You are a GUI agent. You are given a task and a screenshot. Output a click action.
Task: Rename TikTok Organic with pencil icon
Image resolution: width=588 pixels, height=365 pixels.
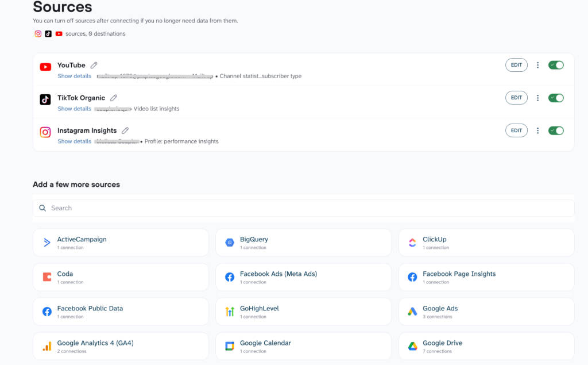114,98
